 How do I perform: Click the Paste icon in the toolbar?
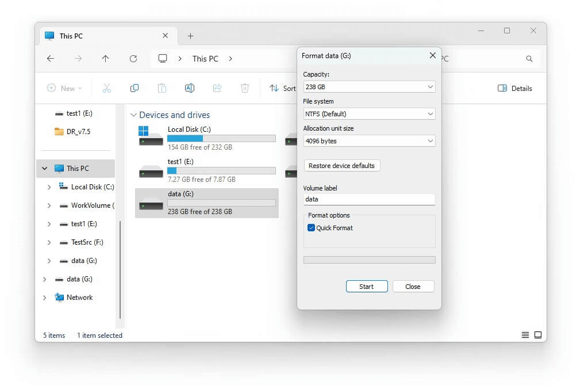click(x=162, y=87)
